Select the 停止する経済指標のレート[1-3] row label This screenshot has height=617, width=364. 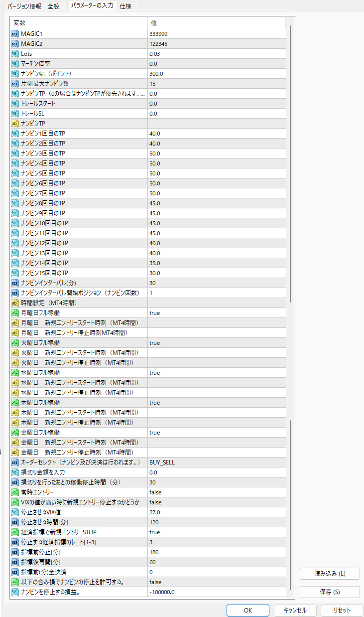[x=60, y=542]
